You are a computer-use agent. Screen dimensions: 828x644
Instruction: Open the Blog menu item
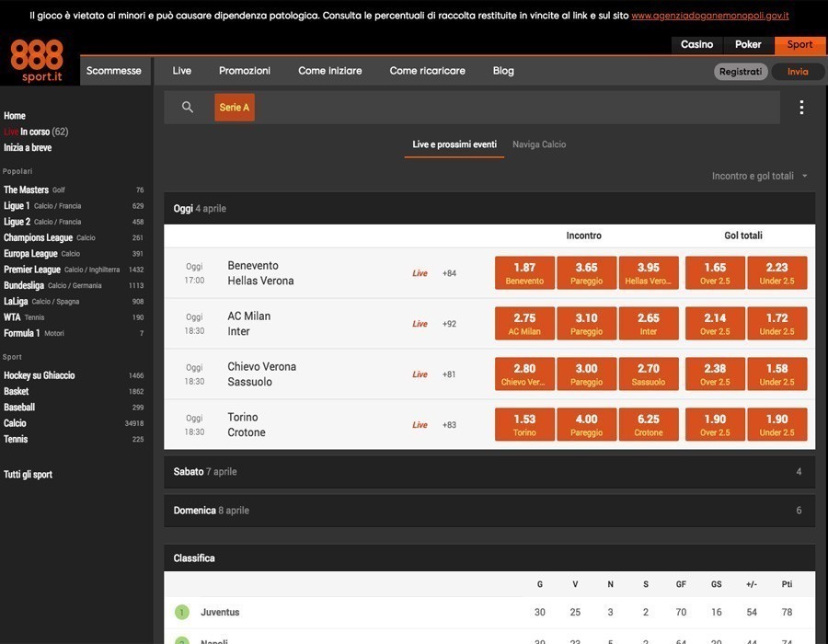coord(503,71)
